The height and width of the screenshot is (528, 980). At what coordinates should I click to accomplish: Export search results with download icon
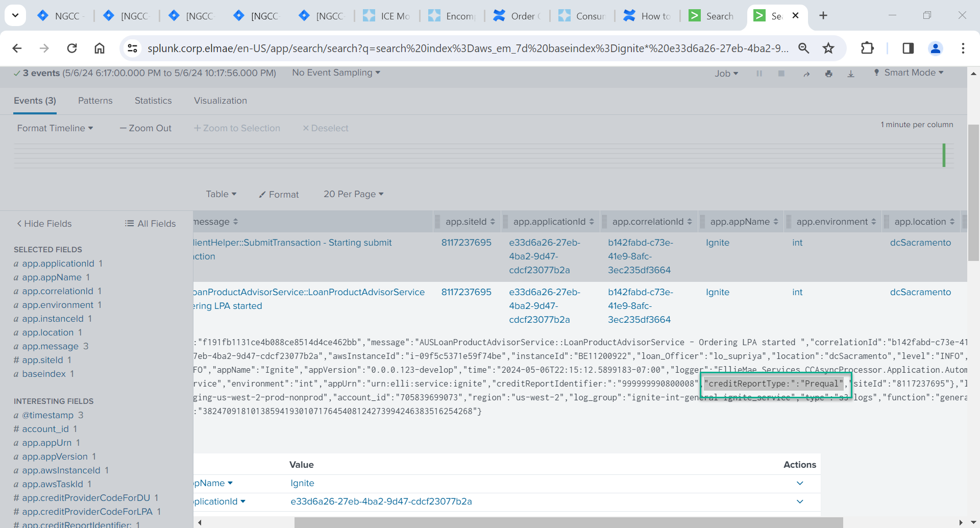coord(851,74)
